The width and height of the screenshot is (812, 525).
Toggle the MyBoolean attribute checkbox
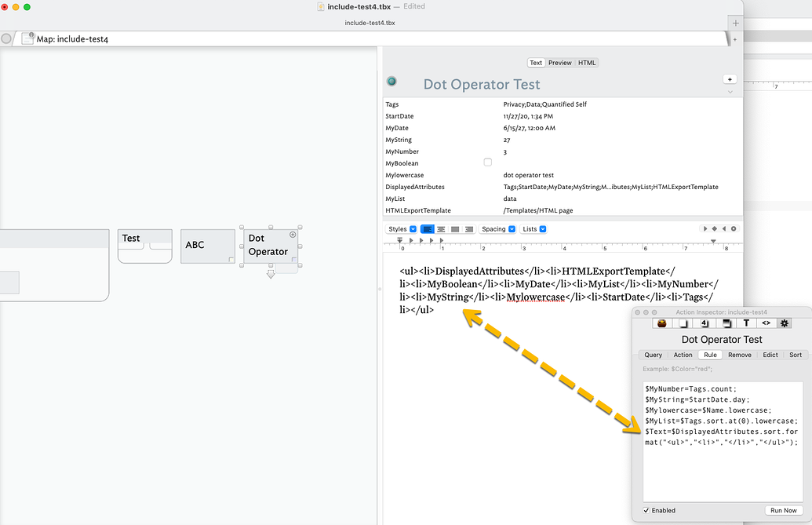487,162
